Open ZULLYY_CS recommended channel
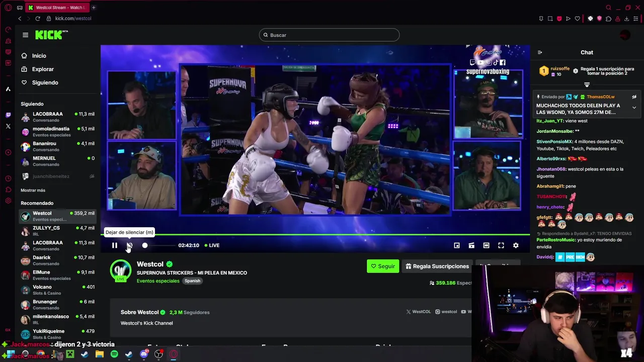Screen dimensions: 644x362 coord(58,231)
